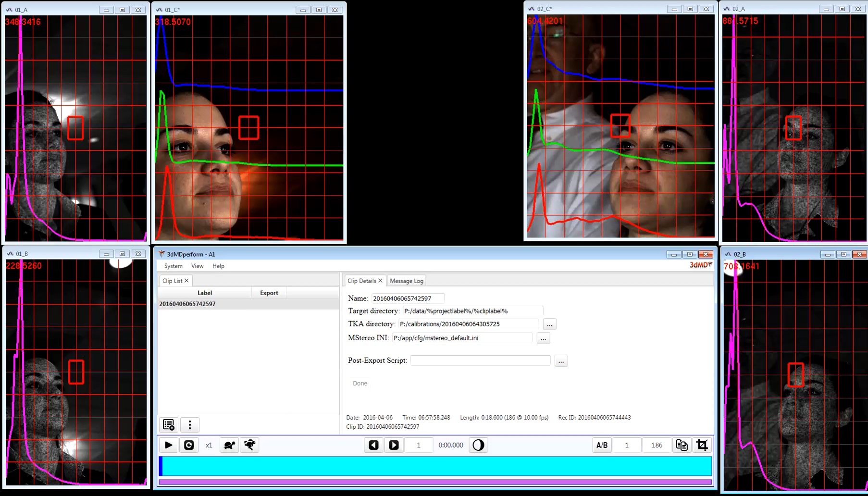The width and height of the screenshot is (868, 496).
Task: Toggle the contrast circle button
Action: 478,445
